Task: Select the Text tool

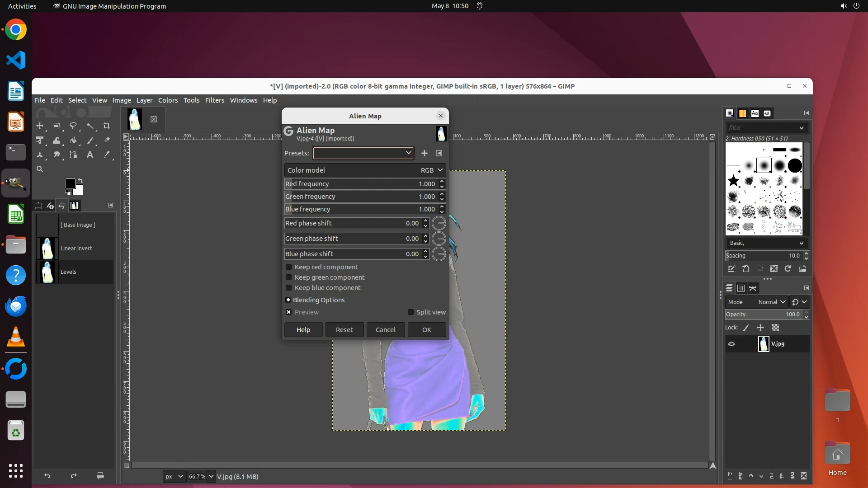Action: pos(90,155)
